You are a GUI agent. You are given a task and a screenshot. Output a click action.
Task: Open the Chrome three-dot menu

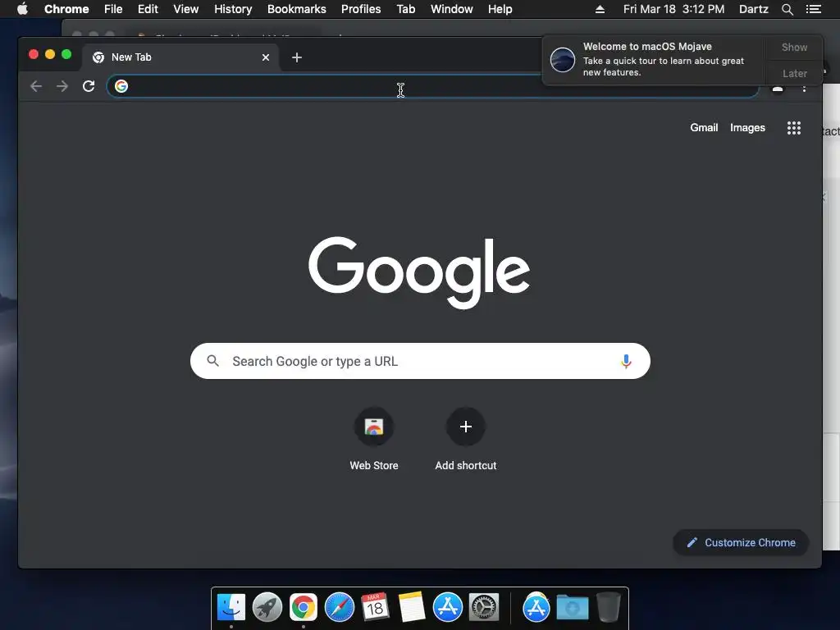click(804, 89)
